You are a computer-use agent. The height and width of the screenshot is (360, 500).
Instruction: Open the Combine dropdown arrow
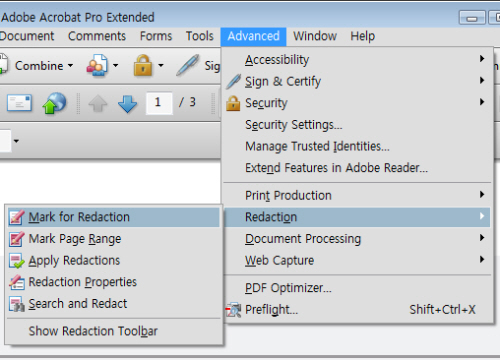pyautogui.click(x=70, y=65)
